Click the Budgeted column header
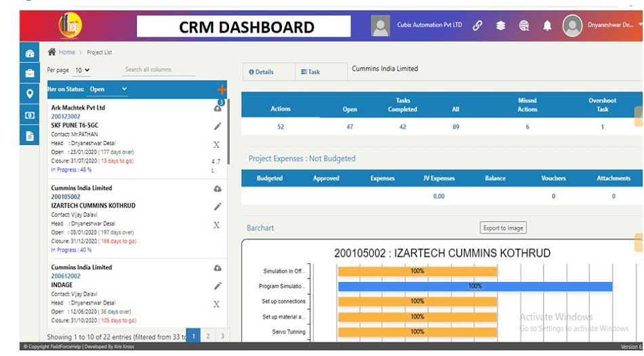Screen dimensions: 644x356 (269, 178)
